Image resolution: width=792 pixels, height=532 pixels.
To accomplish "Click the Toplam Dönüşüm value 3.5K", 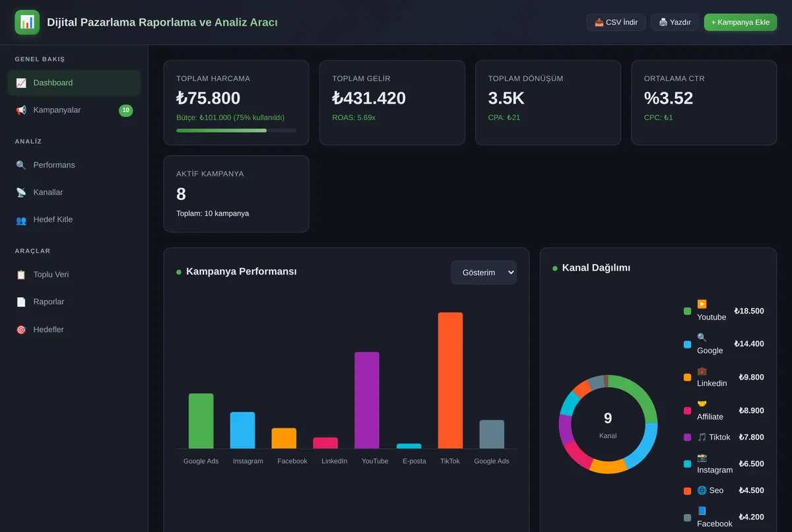I will (506, 98).
